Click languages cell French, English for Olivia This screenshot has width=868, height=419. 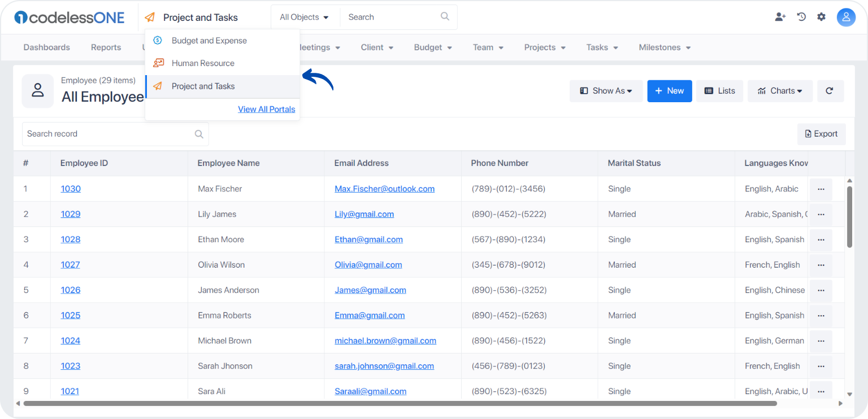pos(772,265)
